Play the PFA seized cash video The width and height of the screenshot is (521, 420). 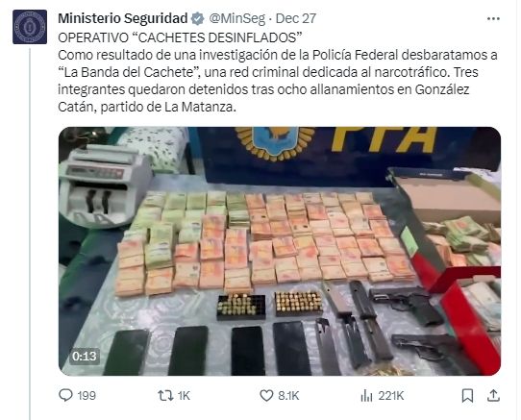coord(280,251)
